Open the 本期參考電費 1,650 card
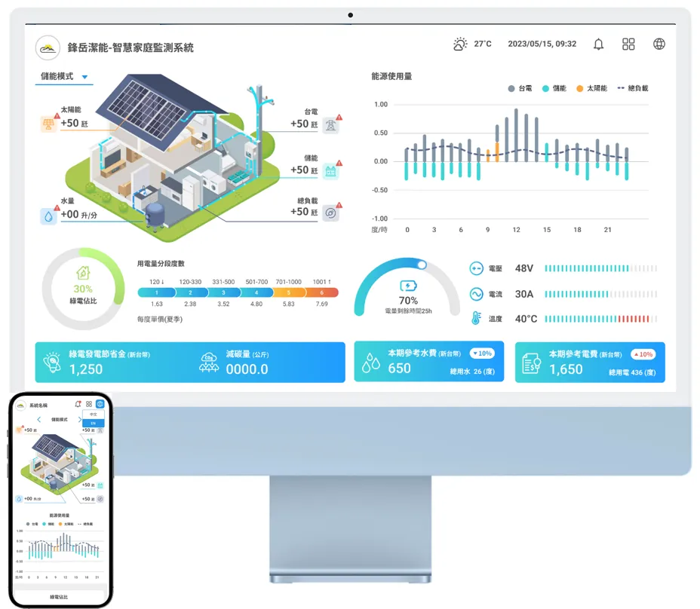 point(590,363)
